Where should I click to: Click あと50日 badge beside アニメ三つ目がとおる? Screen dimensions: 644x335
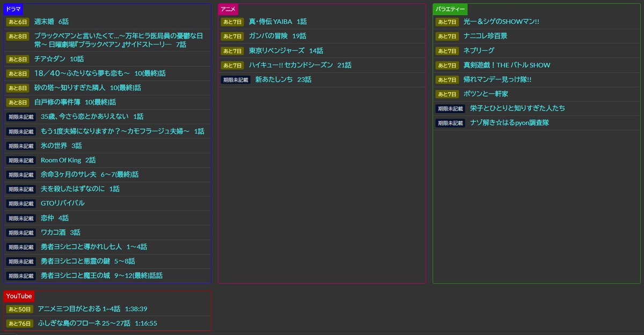[19, 309]
